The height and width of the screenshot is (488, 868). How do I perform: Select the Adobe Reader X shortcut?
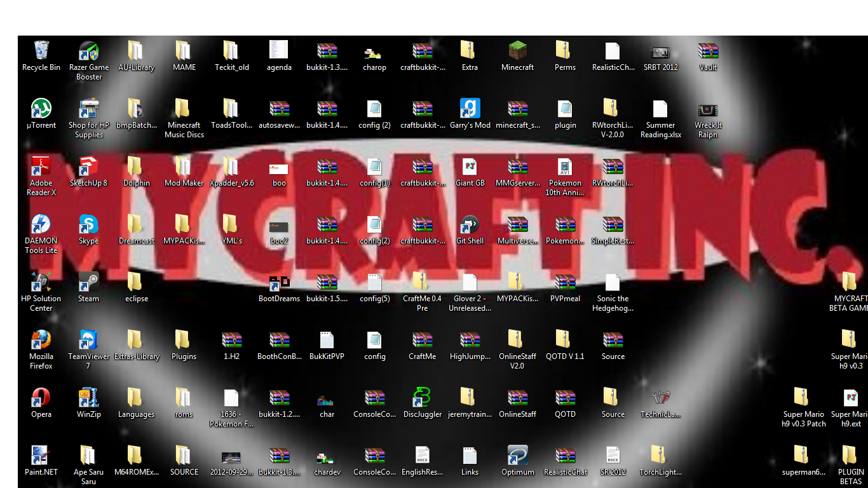pos(41,166)
